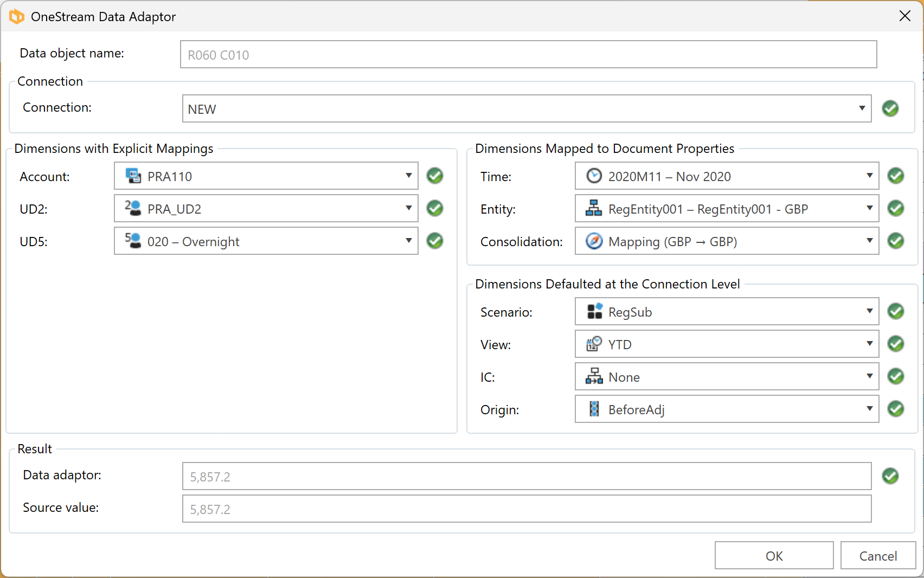924x578 pixels.
Task: Click the Result group heading
Action: pos(35,449)
